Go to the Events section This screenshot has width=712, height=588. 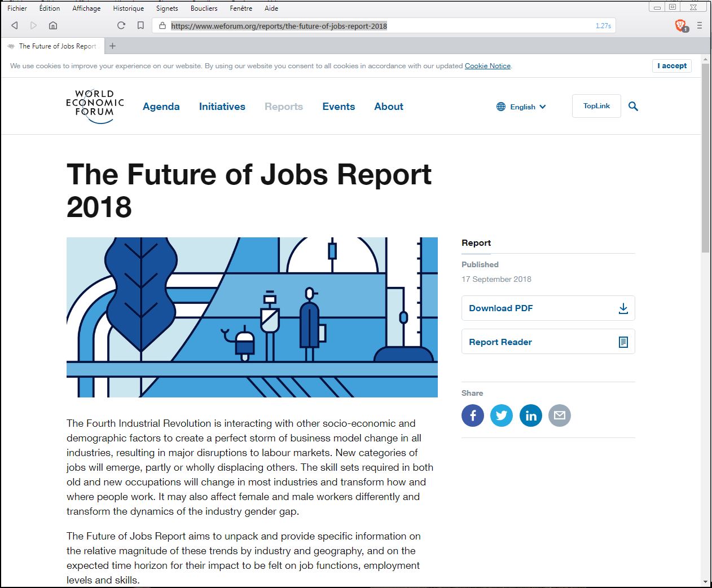coord(339,107)
